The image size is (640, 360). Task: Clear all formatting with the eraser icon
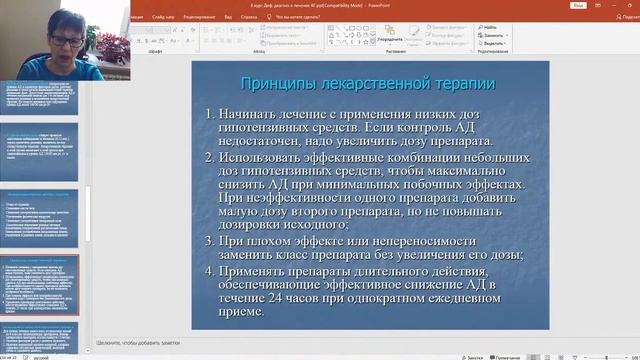[193, 30]
